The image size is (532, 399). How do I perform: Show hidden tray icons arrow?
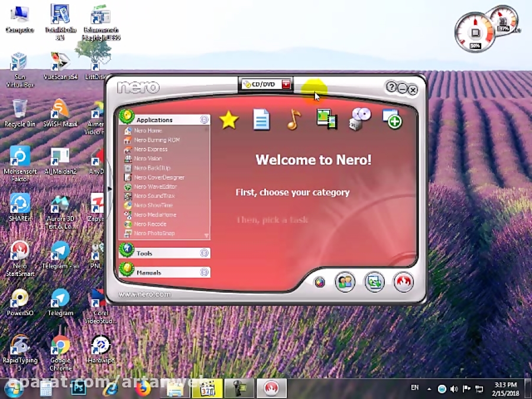(429, 389)
